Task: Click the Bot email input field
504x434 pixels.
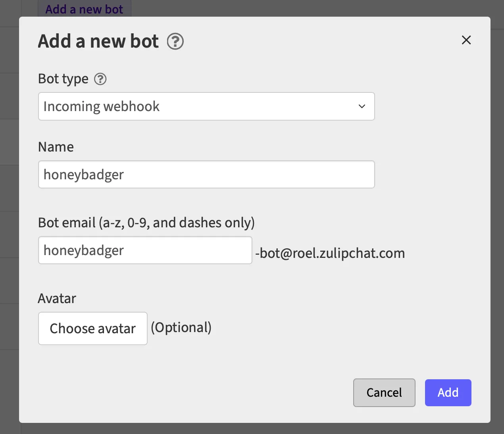Action: (145, 250)
